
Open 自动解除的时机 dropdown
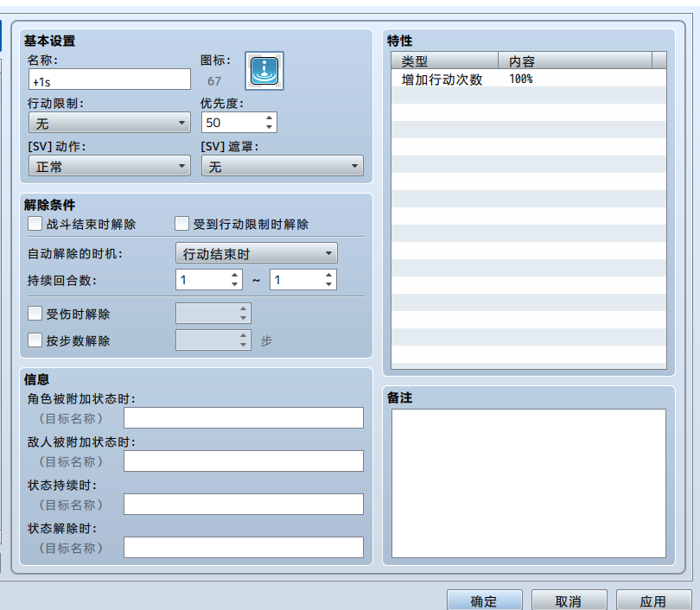pos(257,253)
